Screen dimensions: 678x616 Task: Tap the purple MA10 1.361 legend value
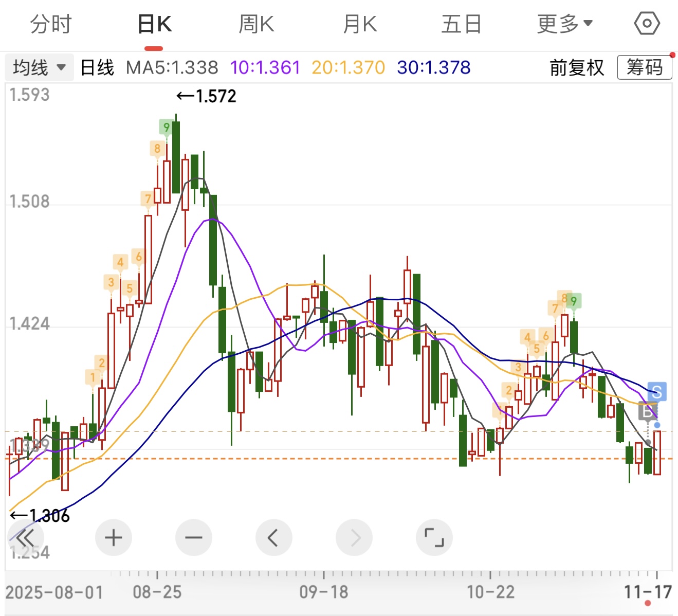[265, 67]
